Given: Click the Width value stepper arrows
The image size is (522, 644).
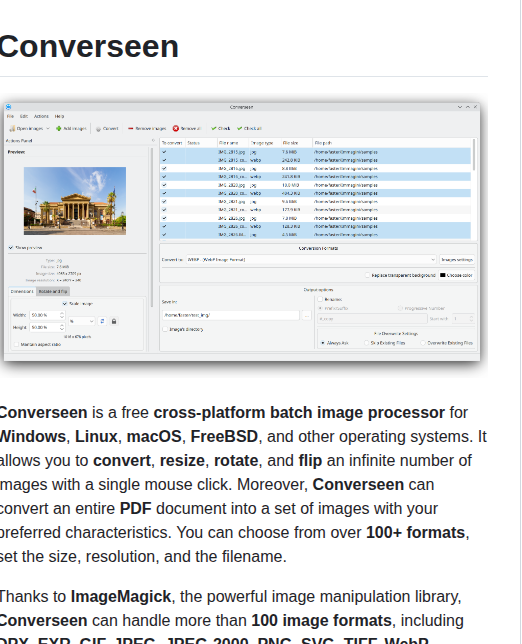Looking at the screenshot, I should point(62,315).
